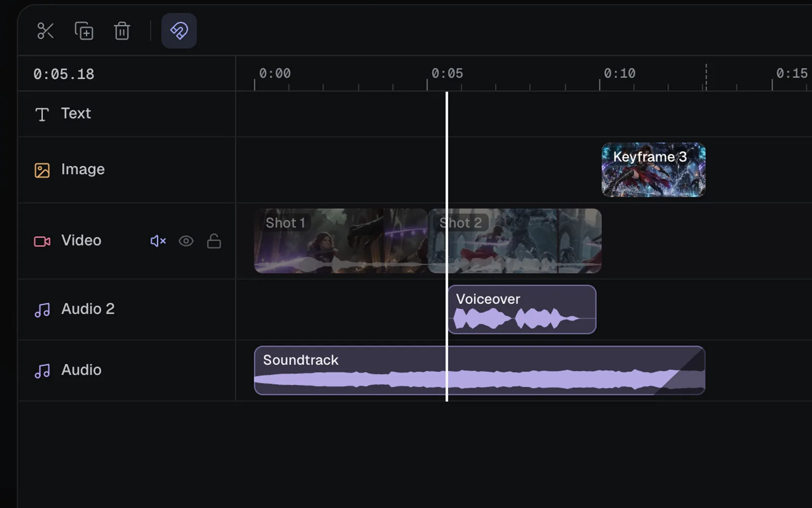812x508 pixels.
Task: Select the Shot 2 video clip
Action: (x=515, y=241)
